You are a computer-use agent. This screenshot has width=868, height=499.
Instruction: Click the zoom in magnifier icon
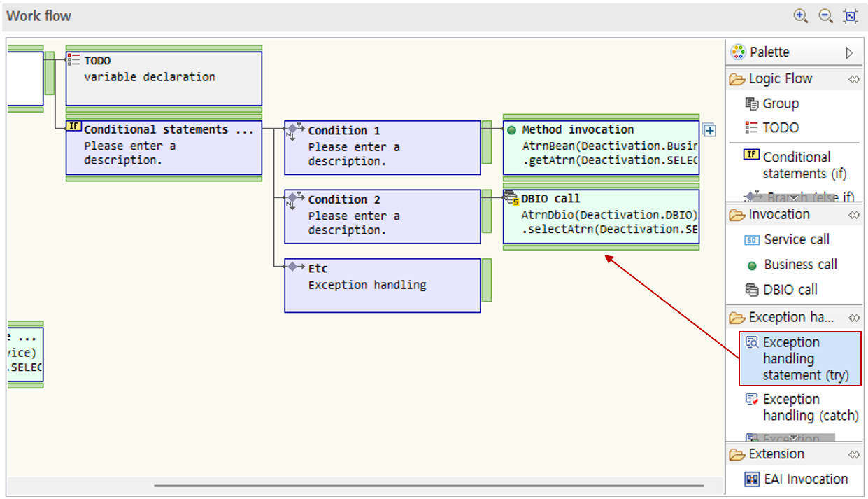[801, 16]
